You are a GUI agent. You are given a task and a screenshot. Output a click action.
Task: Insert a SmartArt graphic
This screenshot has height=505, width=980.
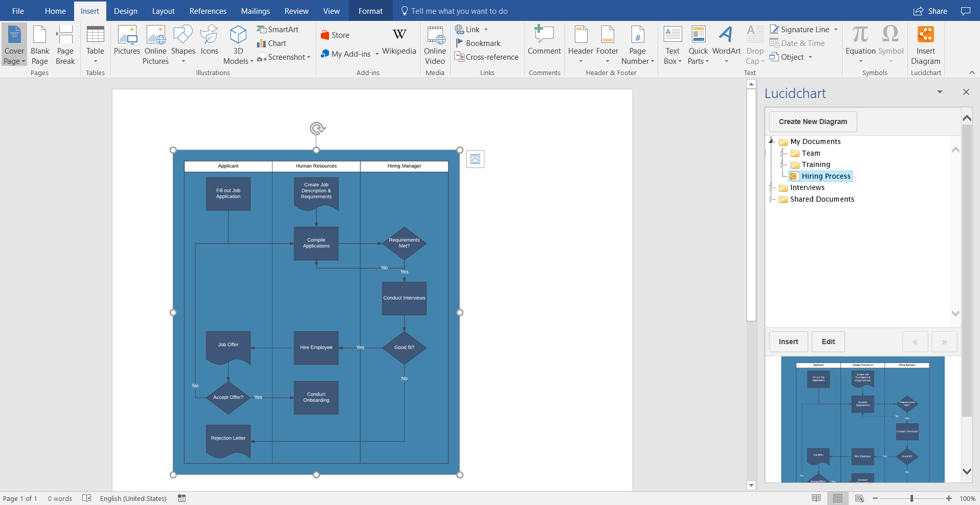point(277,30)
